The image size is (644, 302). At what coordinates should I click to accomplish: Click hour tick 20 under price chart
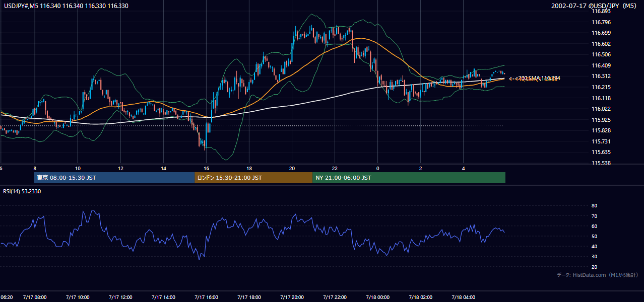(292, 168)
